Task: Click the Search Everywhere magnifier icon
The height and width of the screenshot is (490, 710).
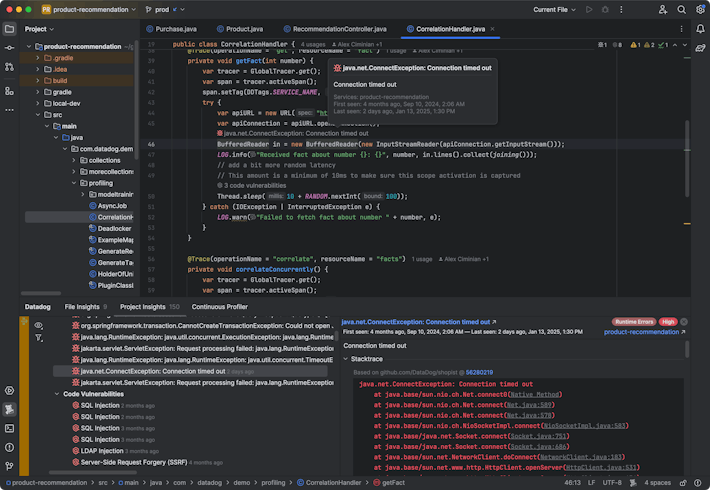Action: 679,9
